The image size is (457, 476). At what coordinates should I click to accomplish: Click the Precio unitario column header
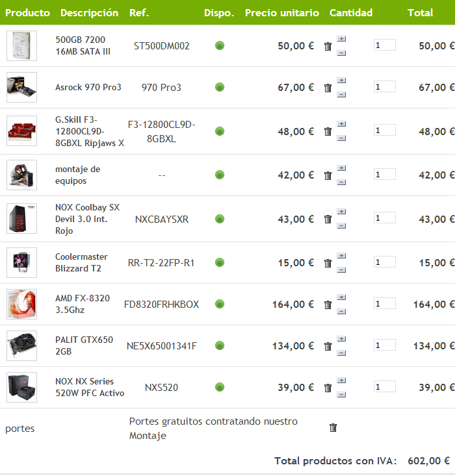click(x=281, y=13)
